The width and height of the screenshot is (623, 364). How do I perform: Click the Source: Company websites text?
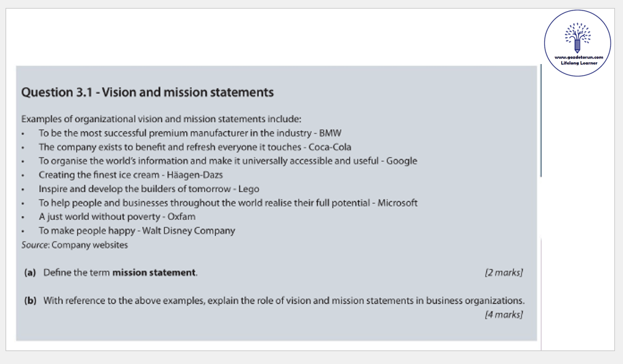pos(75,245)
